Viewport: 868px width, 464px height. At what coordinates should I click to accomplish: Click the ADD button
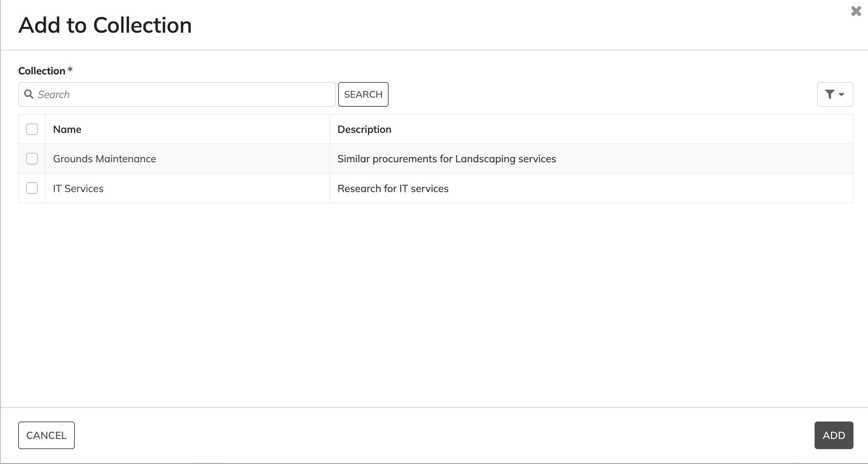[834, 435]
